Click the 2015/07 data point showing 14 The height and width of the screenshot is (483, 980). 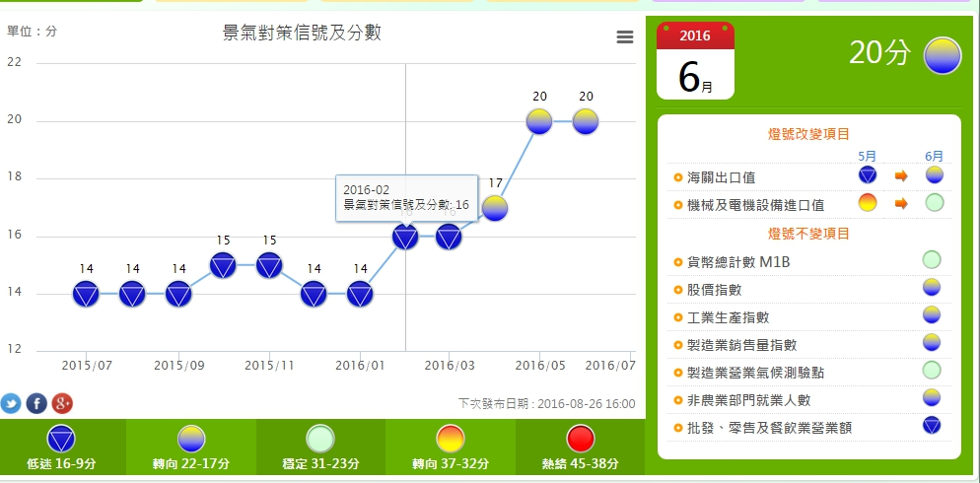[87, 294]
